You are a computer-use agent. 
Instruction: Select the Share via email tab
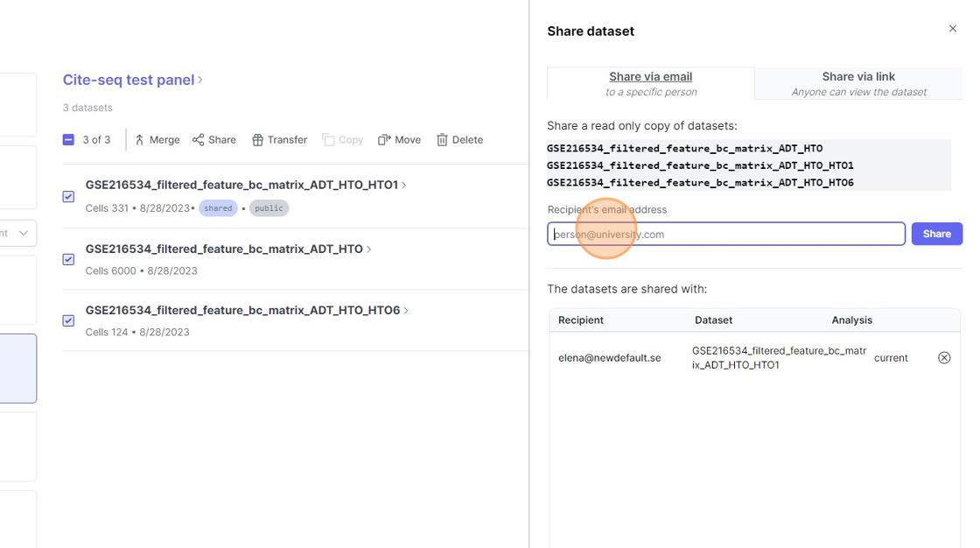[650, 83]
